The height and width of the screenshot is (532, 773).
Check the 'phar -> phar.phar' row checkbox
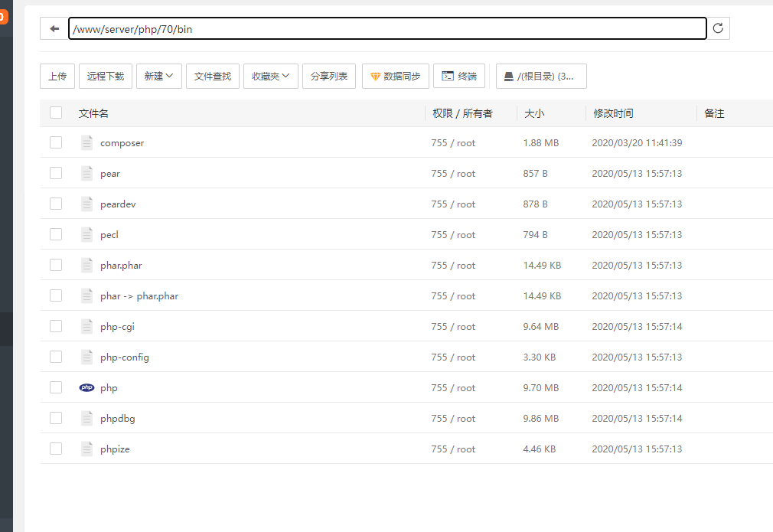click(x=56, y=295)
